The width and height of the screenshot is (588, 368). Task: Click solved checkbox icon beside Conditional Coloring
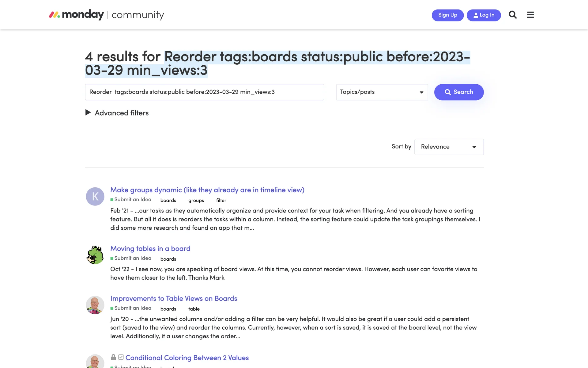pyautogui.click(x=121, y=357)
